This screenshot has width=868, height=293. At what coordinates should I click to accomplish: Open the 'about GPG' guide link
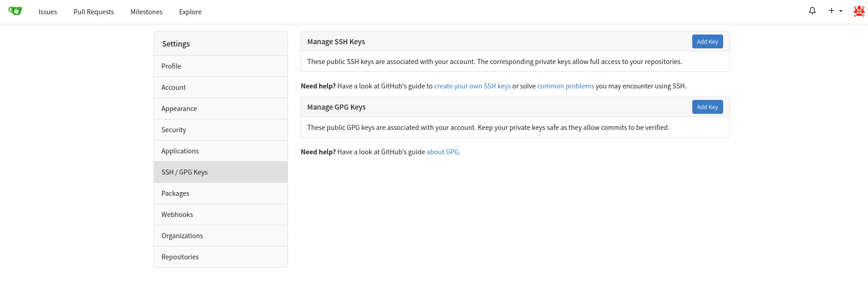pos(442,152)
